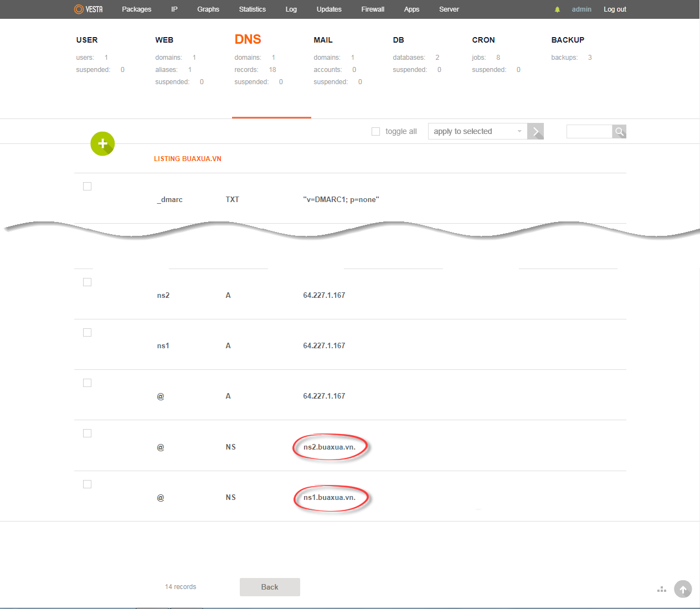Select the ns2 A record checkbox
The width and height of the screenshot is (700, 609).
click(87, 282)
